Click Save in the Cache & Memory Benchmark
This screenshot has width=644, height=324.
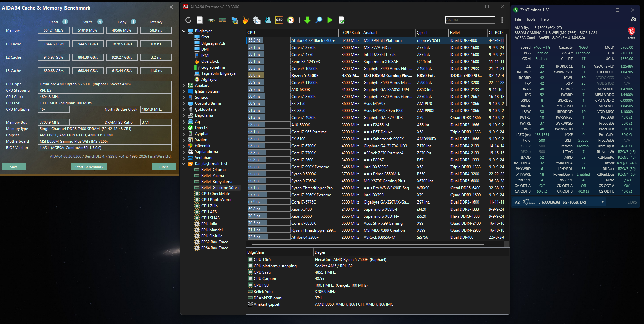[x=14, y=167]
